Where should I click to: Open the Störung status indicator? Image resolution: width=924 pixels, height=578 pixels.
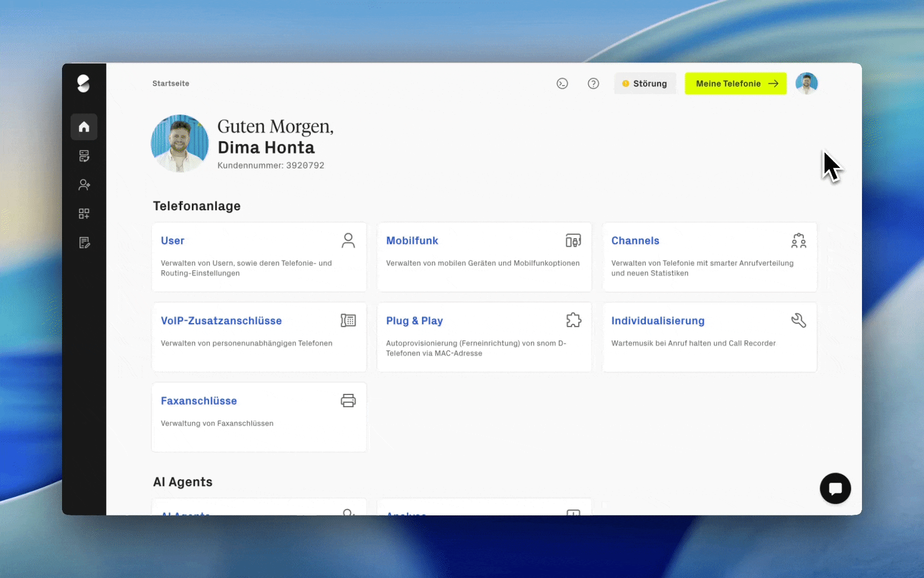(645, 83)
